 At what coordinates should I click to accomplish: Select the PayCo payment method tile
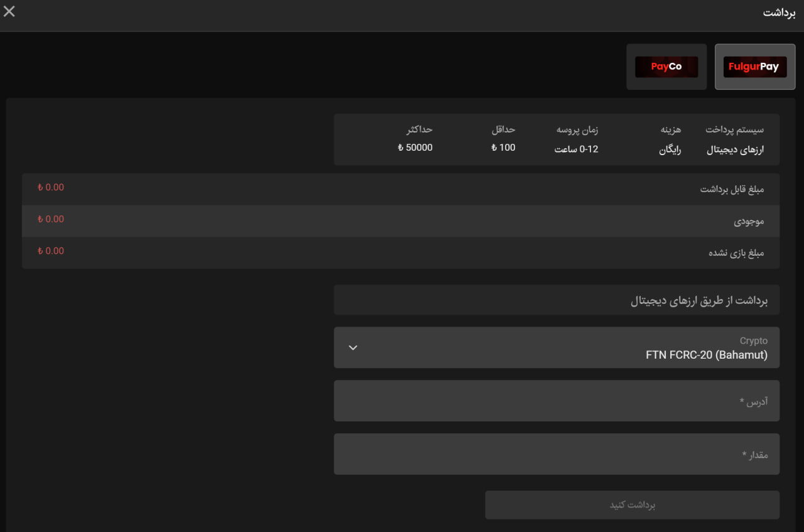tap(666, 67)
